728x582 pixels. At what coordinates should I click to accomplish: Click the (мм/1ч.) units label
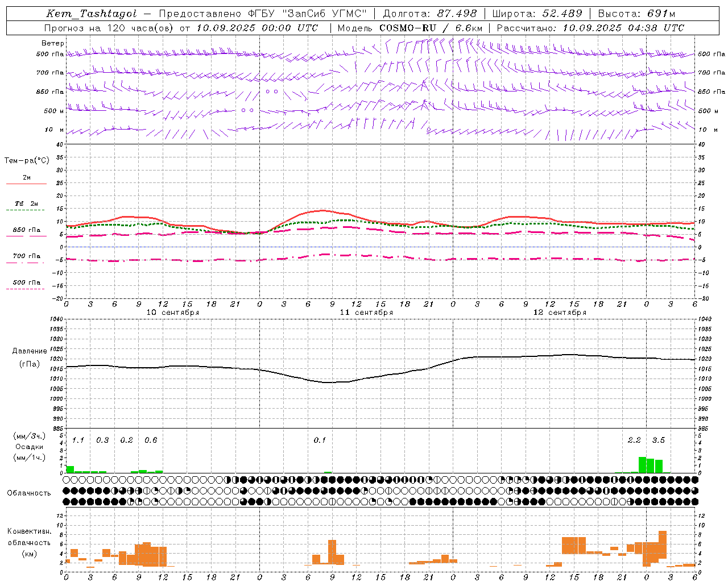[x=29, y=458]
